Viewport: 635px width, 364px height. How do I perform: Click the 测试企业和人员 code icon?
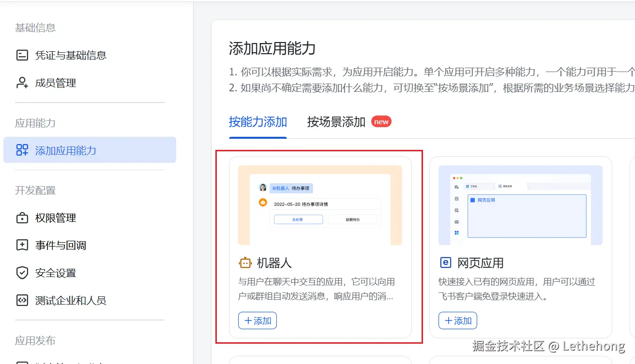(22, 300)
